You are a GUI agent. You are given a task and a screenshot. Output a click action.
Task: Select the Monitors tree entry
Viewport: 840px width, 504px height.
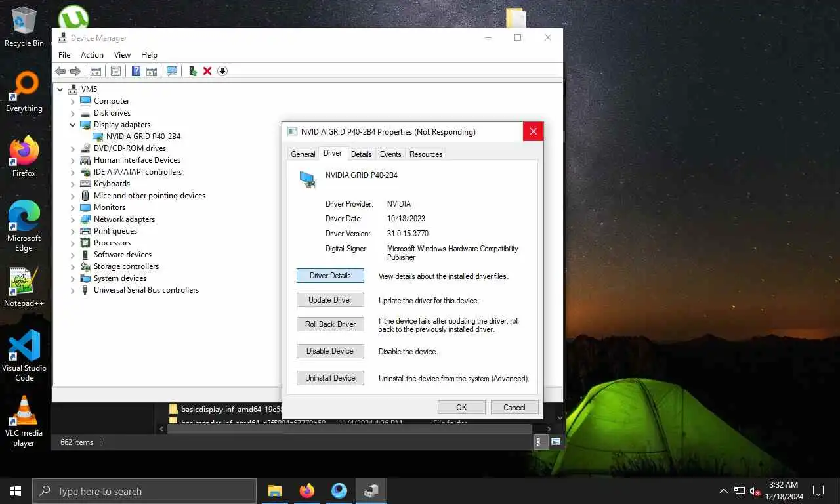(110, 207)
